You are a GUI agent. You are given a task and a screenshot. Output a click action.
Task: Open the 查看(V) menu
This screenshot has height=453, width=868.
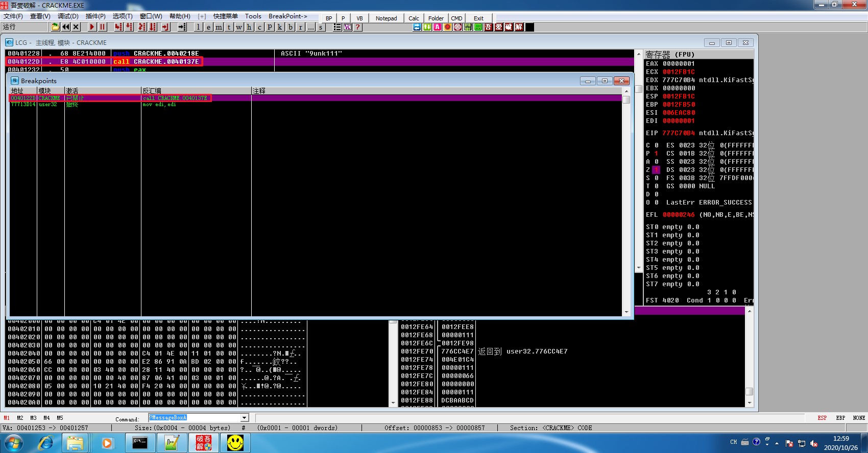click(x=40, y=16)
